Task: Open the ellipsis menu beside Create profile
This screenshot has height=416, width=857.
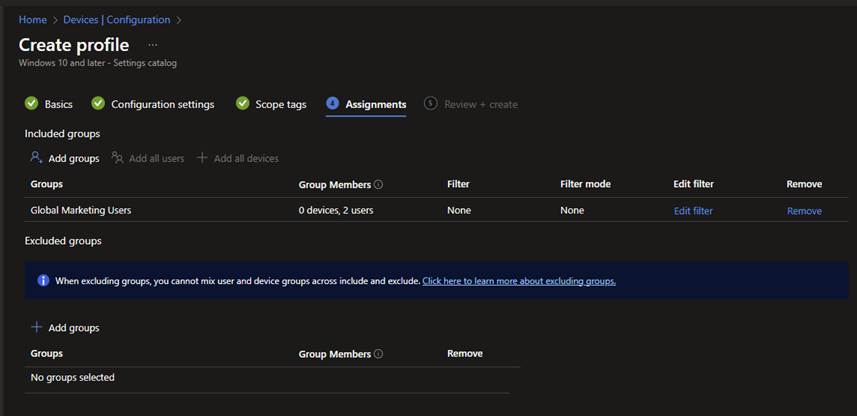Action: click(153, 45)
